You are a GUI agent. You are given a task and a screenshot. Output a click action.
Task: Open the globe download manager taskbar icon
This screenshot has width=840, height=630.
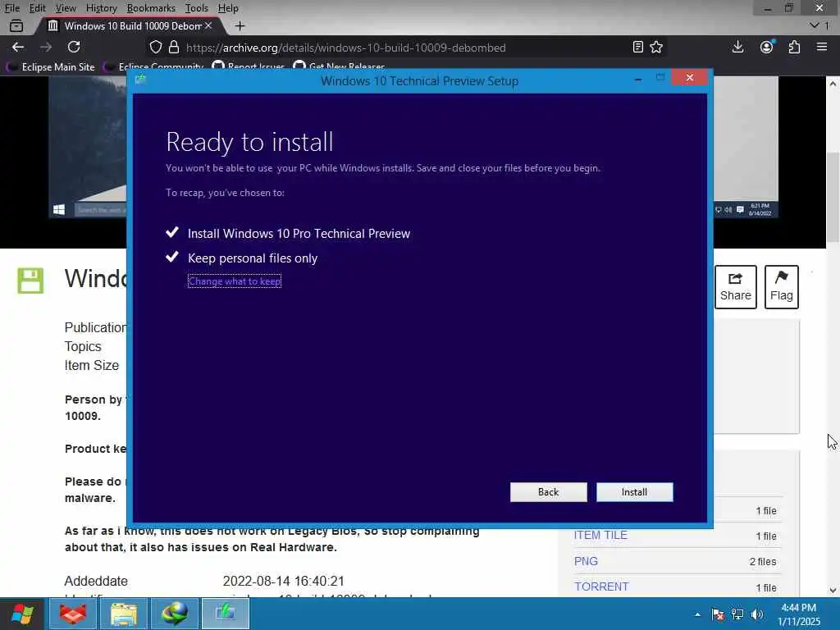pos(175,614)
